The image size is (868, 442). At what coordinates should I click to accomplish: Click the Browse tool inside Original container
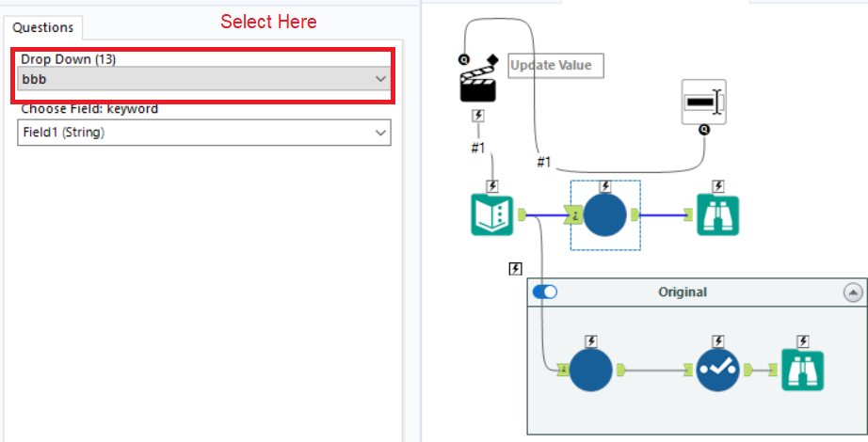pyautogui.click(x=802, y=371)
